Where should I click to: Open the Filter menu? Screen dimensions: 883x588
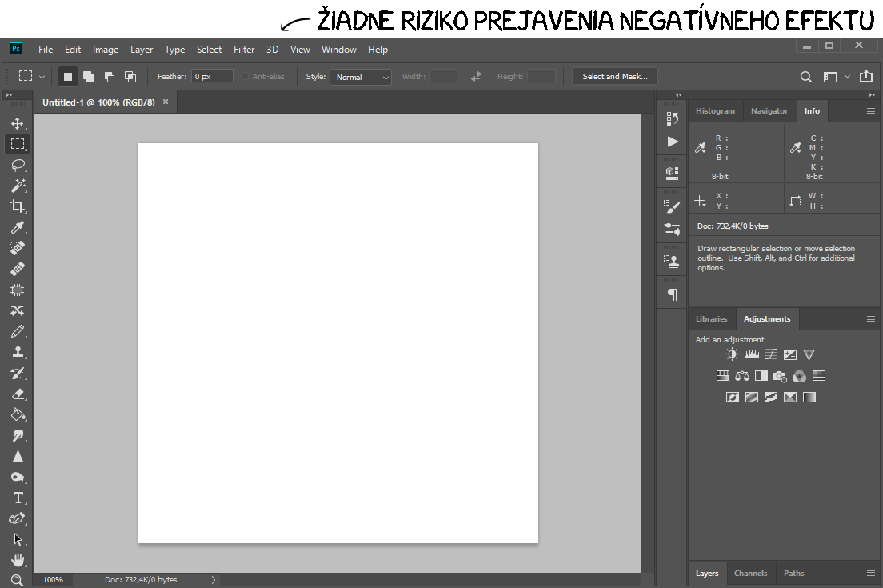pos(244,50)
